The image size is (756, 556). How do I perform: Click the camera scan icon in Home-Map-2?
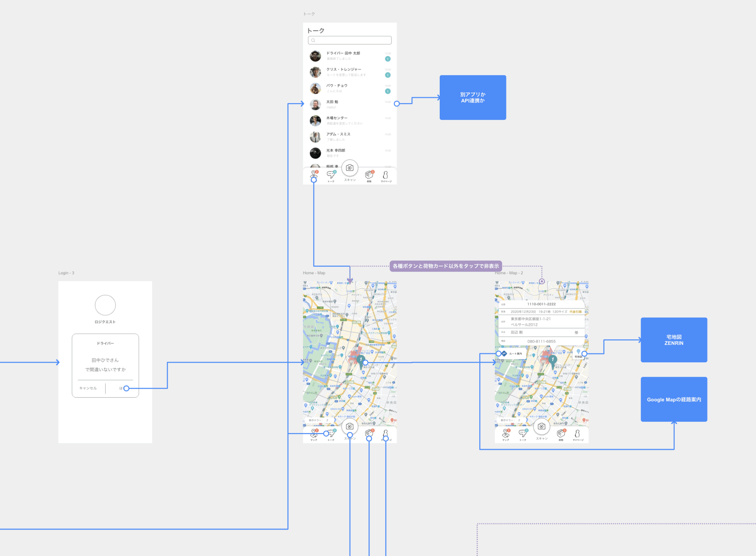coord(541,426)
